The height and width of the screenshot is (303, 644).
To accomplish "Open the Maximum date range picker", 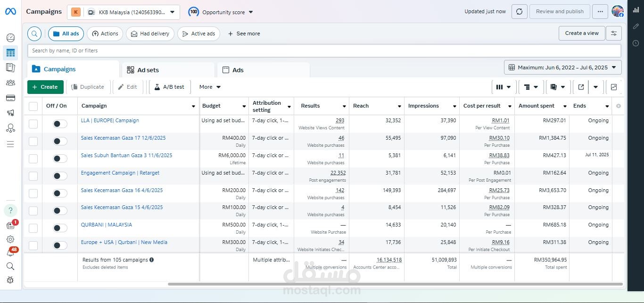I will (563, 67).
